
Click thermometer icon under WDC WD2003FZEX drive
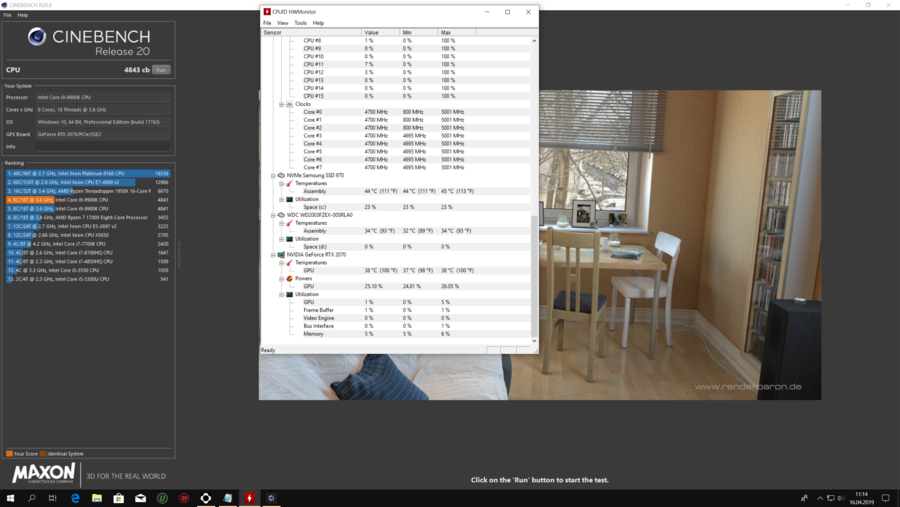coord(290,223)
